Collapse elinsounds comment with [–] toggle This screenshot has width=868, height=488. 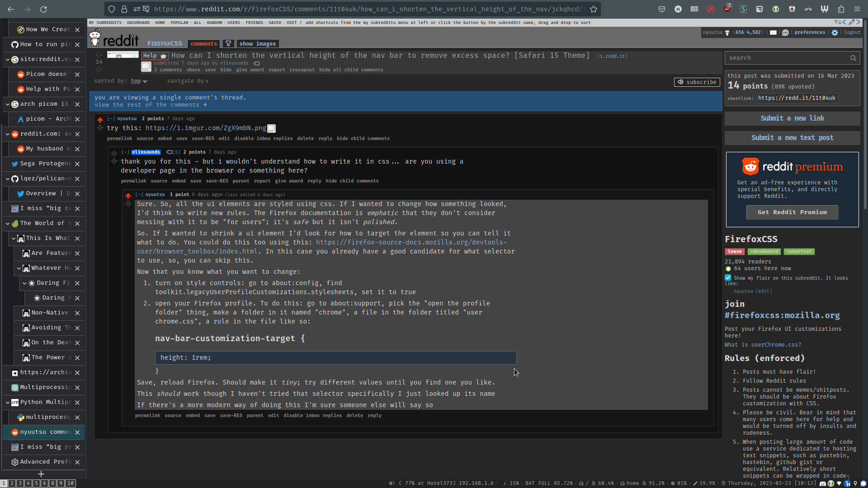125,152
